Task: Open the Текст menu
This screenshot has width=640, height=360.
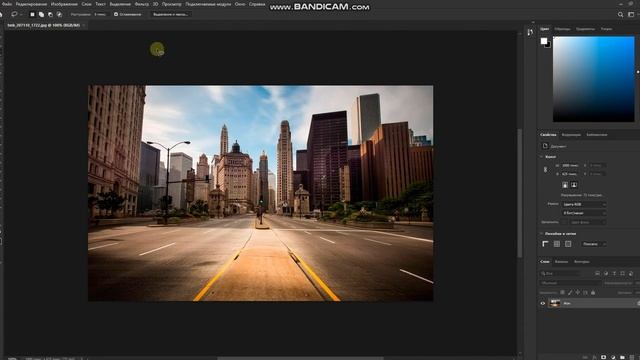Action: [100, 4]
